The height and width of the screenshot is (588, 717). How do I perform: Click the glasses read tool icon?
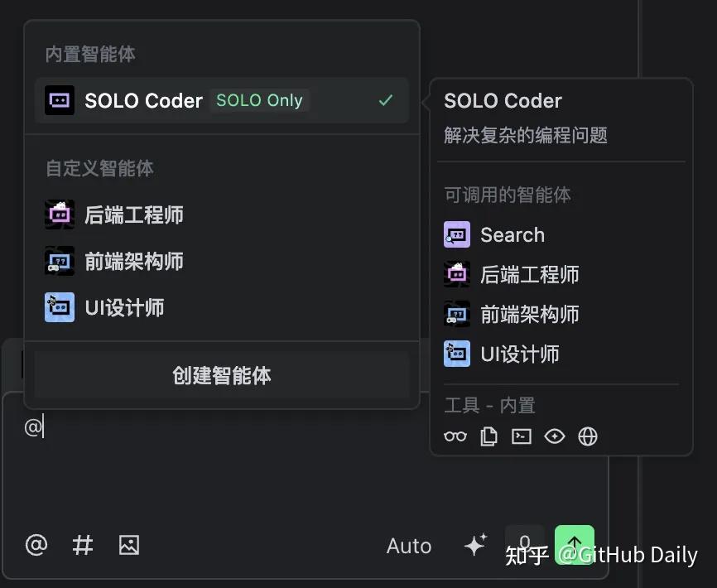(455, 436)
